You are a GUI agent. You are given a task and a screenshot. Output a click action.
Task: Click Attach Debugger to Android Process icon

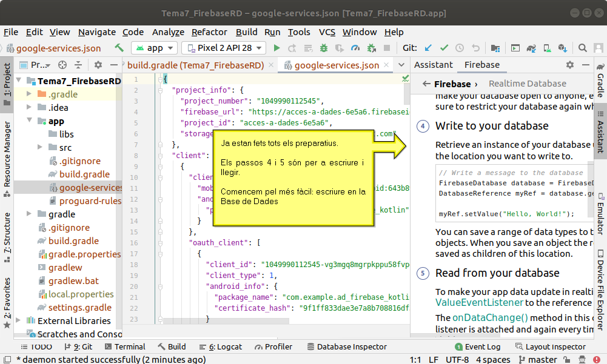(x=371, y=48)
